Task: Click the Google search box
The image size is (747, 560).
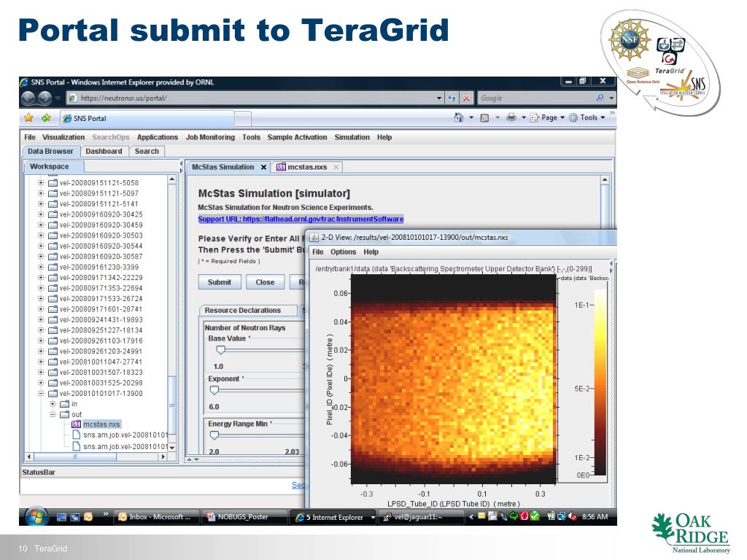Action: 535,98
